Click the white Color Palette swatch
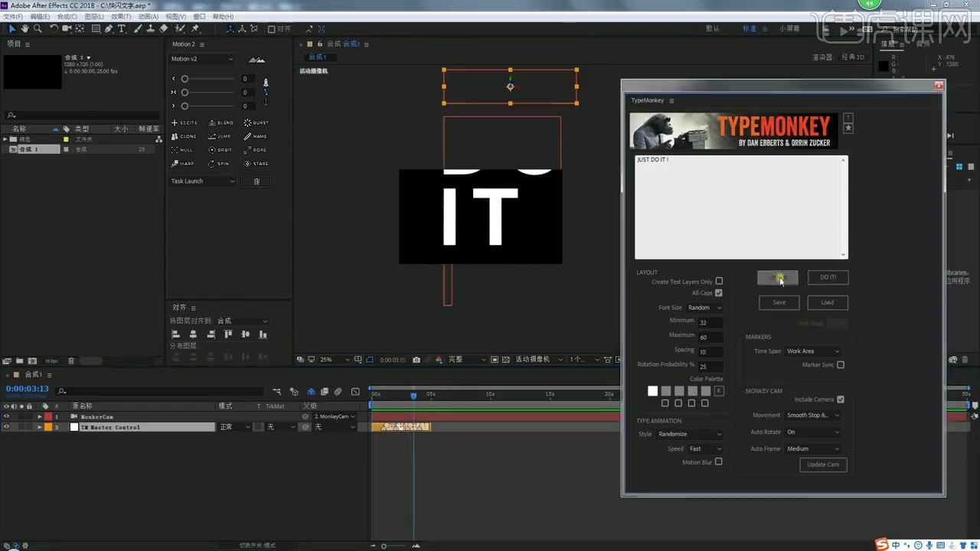The image size is (980, 551). coord(652,391)
